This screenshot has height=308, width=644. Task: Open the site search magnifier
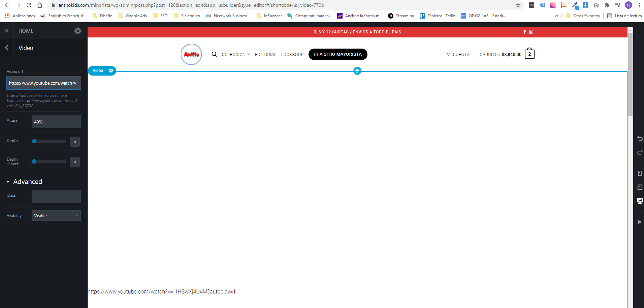[214, 54]
